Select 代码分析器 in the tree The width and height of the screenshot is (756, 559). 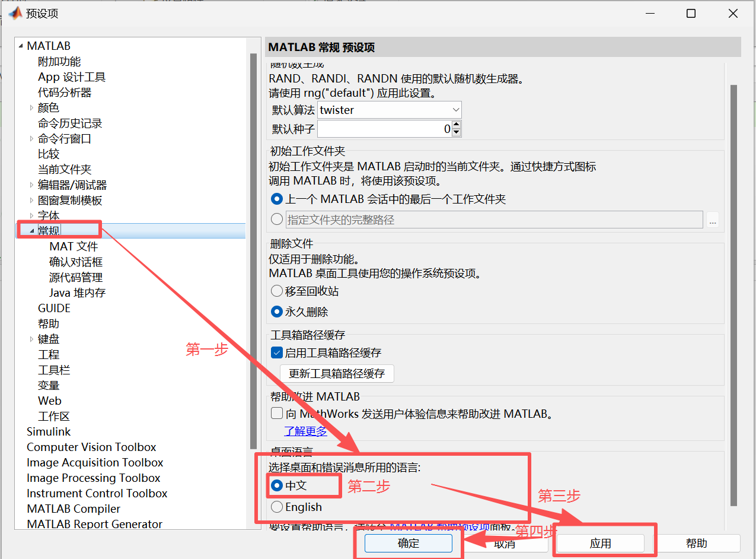65,93
